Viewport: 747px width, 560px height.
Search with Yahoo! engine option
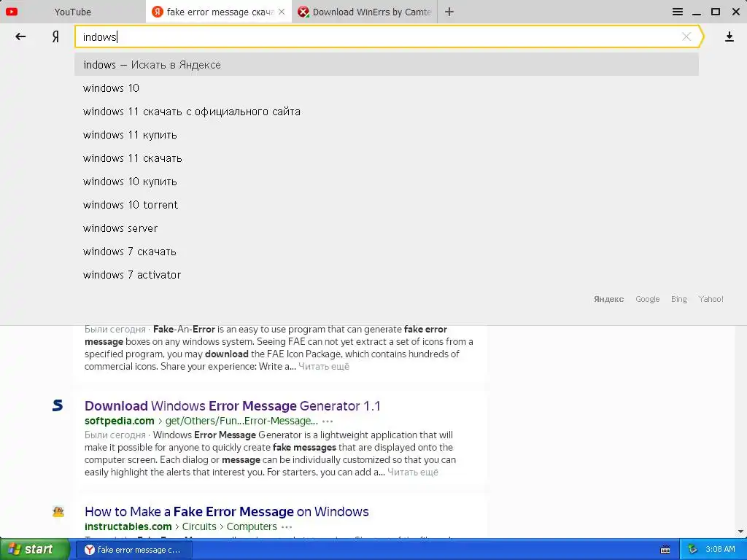click(711, 299)
